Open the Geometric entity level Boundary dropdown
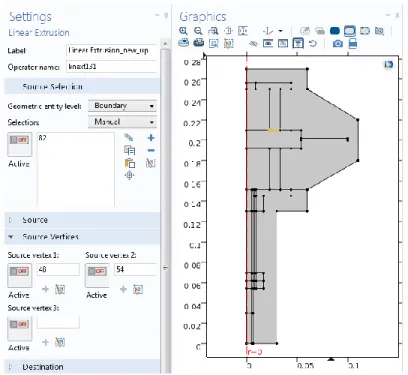This screenshot has width=408, height=375. click(122, 106)
